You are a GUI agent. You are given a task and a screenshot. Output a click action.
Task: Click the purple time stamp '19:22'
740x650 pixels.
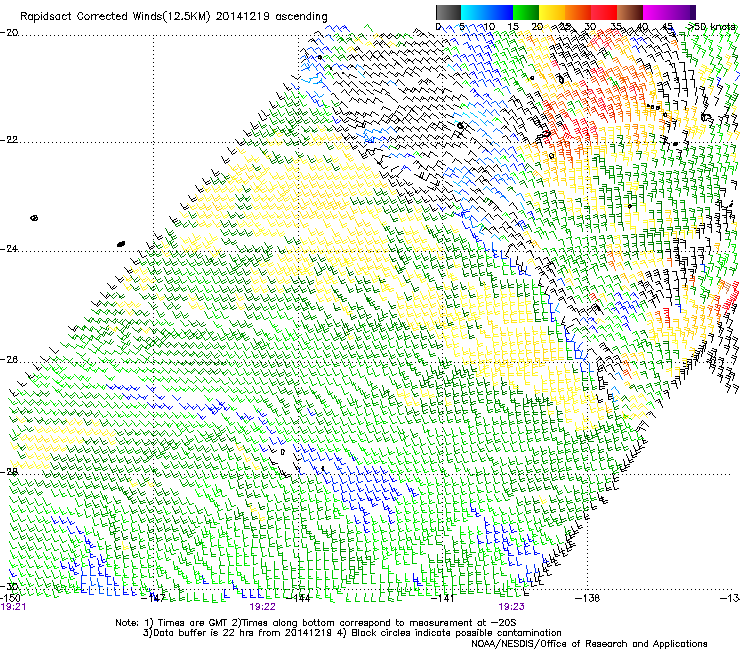coord(262,607)
